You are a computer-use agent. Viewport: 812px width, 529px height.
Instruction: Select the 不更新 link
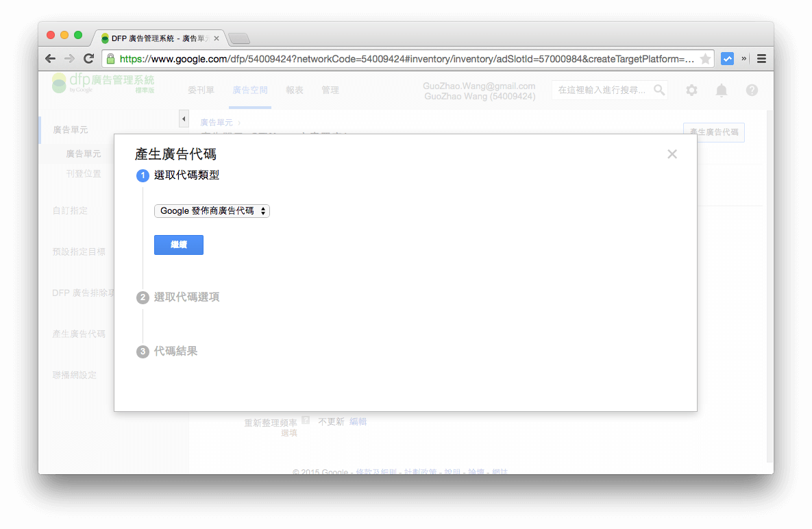331,421
